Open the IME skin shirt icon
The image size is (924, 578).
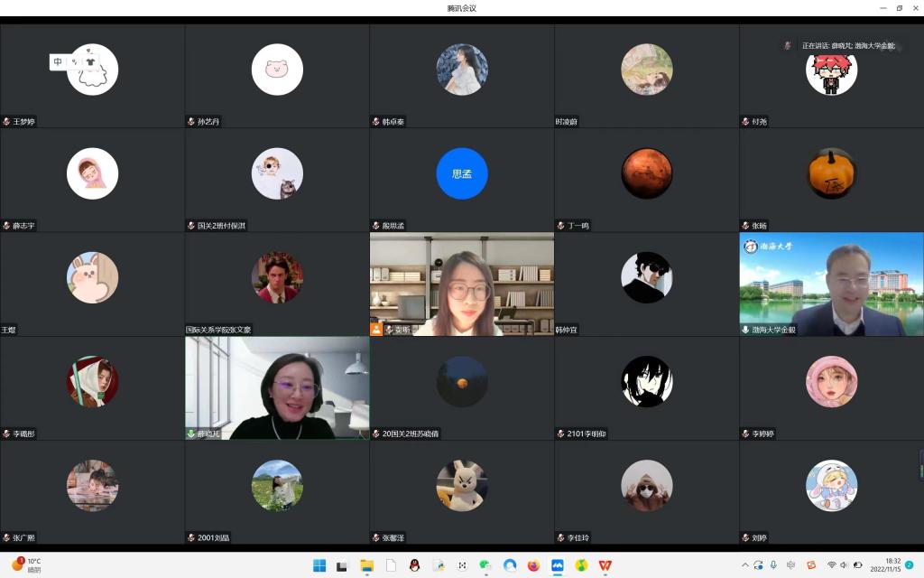tap(89, 62)
